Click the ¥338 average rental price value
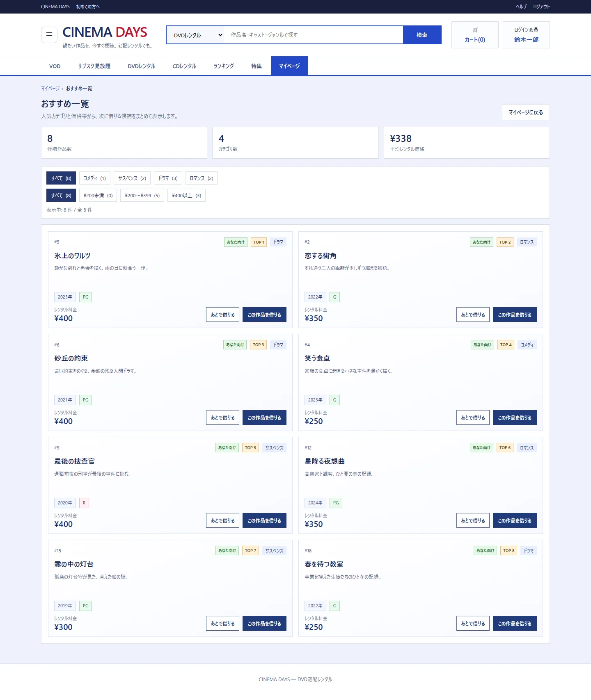 coord(401,139)
